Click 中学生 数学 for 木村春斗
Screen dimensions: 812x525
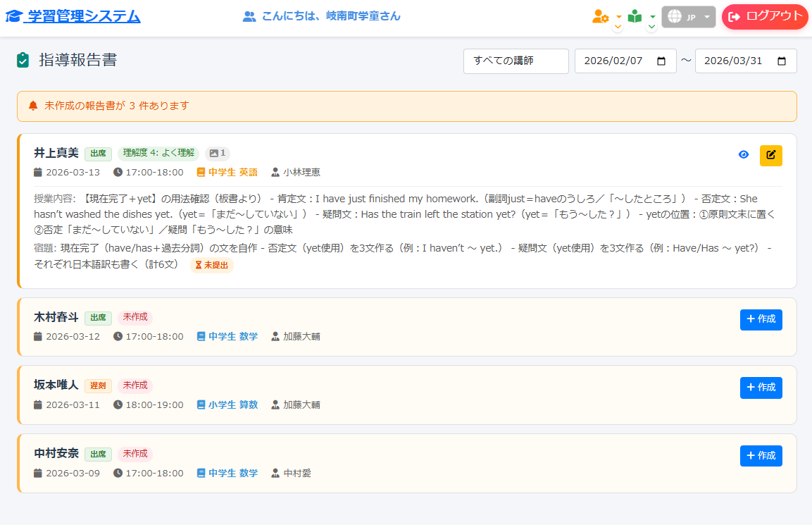point(233,336)
